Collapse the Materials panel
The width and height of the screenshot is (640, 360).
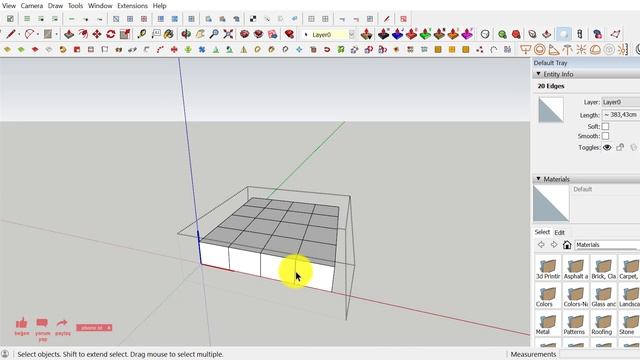[x=538, y=179]
